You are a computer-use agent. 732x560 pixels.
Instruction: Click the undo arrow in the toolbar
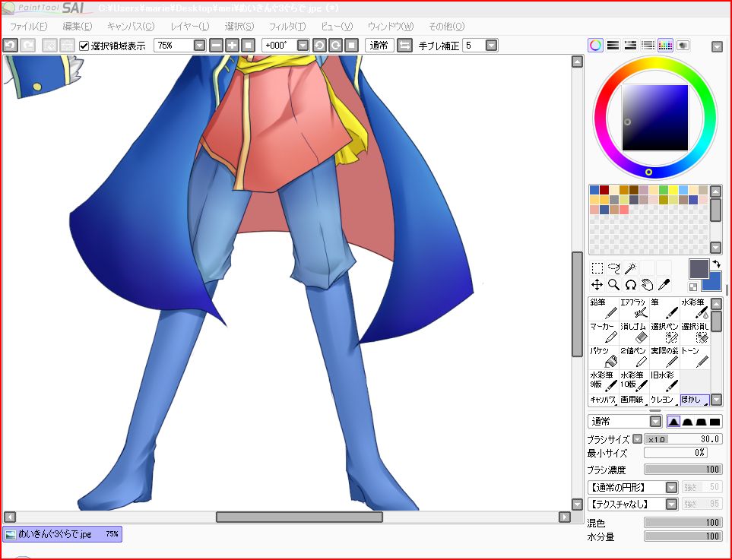coord(11,46)
